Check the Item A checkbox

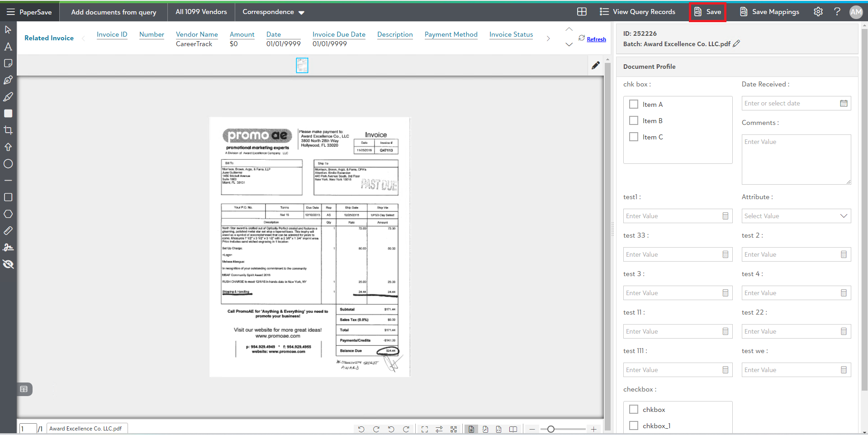click(634, 105)
